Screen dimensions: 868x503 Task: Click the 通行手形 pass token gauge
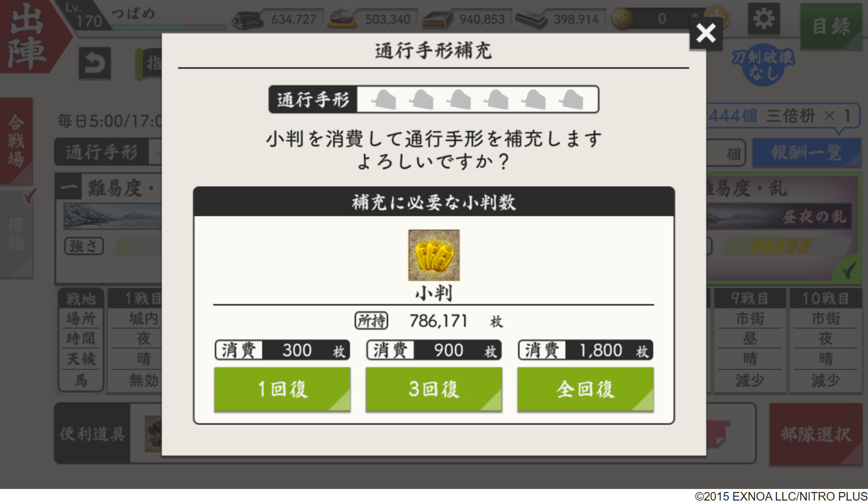(x=434, y=99)
